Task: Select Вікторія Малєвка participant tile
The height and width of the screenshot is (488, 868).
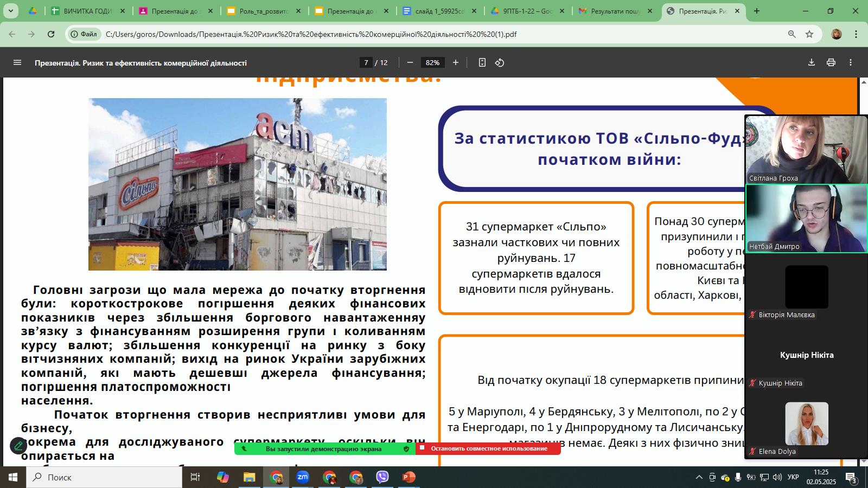Action: (806, 287)
